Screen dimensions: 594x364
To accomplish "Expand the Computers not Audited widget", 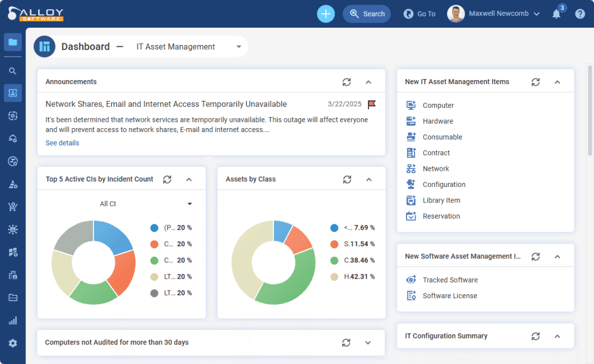I will point(368,342).
